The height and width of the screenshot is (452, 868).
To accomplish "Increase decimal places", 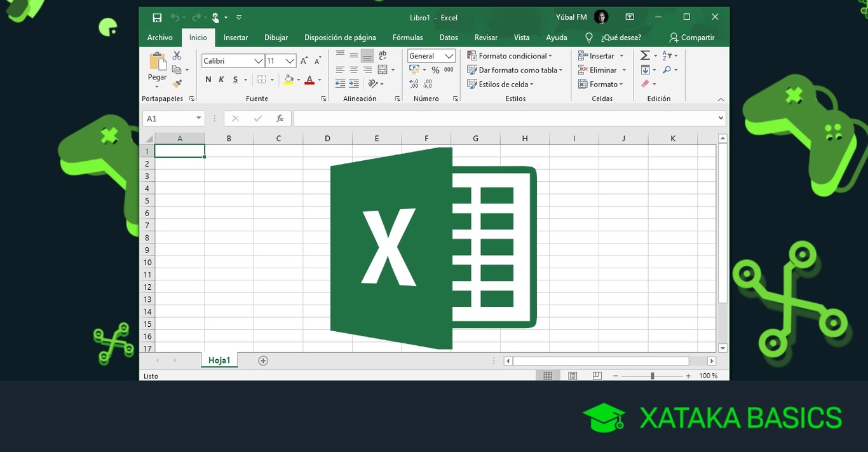I will coord(414,84).
